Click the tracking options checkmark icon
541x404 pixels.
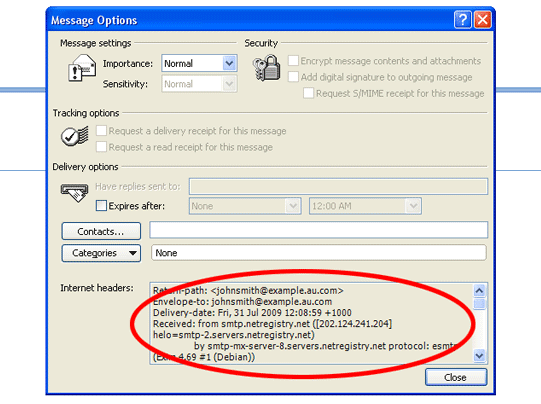pyautogui.click(x=75, y=136)
